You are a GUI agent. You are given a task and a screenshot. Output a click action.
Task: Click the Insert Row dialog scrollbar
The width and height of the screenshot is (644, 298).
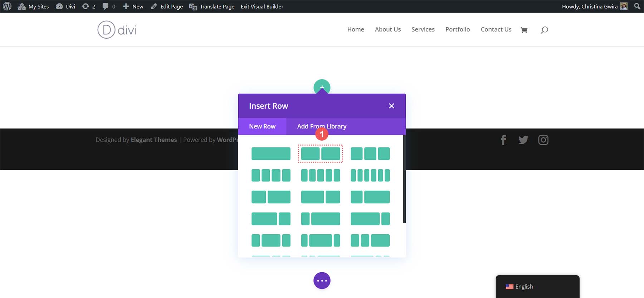coord(404,179)
